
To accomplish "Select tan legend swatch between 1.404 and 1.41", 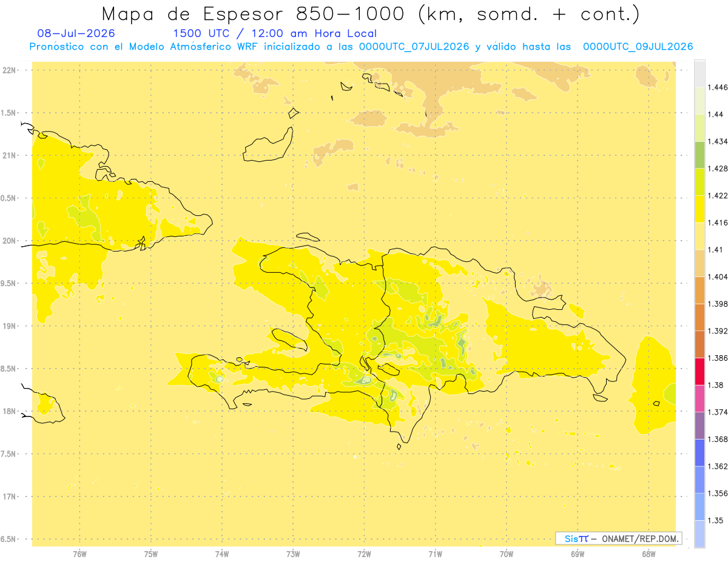I will click(x=699, y=263).
